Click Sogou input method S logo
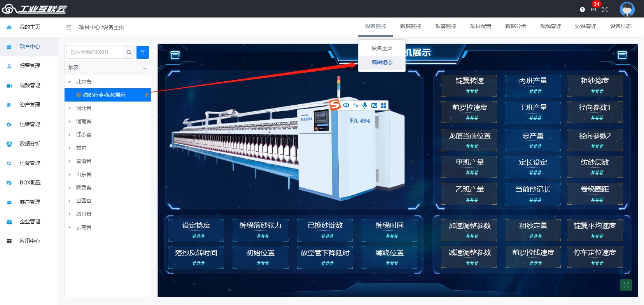This screenshot has width=644, height=305. pos(334,105)
